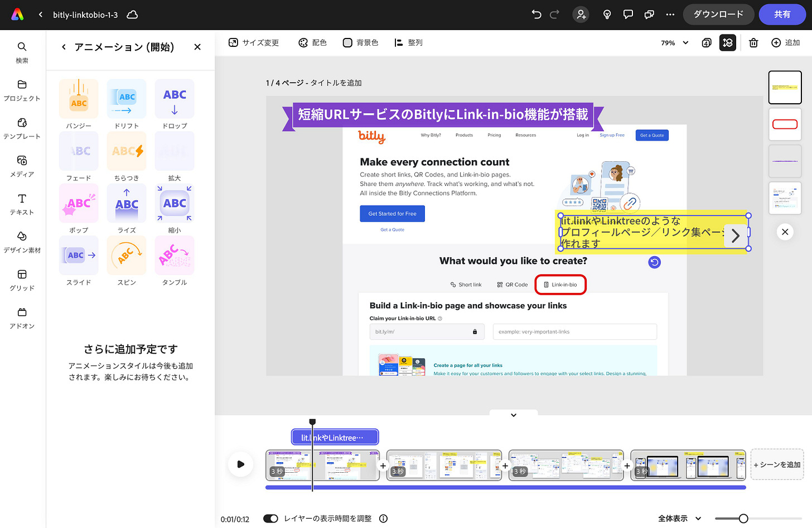Play the timeline video

(240, 464)
